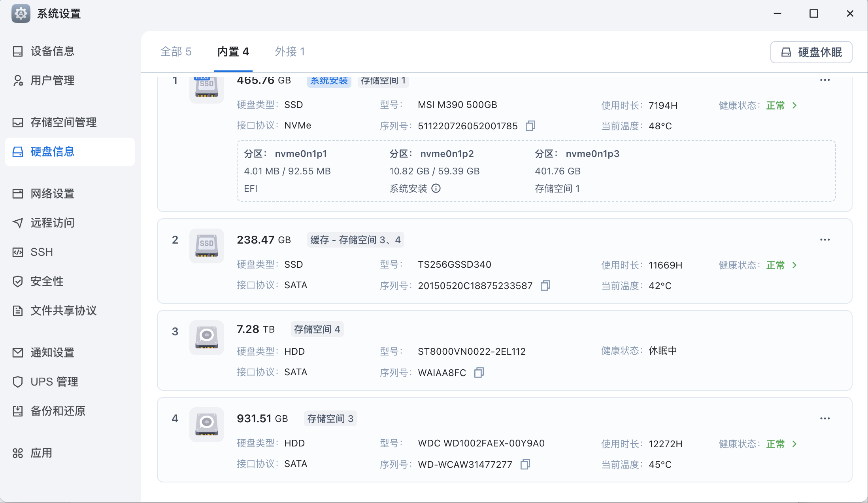
Task: Open more options menu for disk 2
Action: pos(825,240)
